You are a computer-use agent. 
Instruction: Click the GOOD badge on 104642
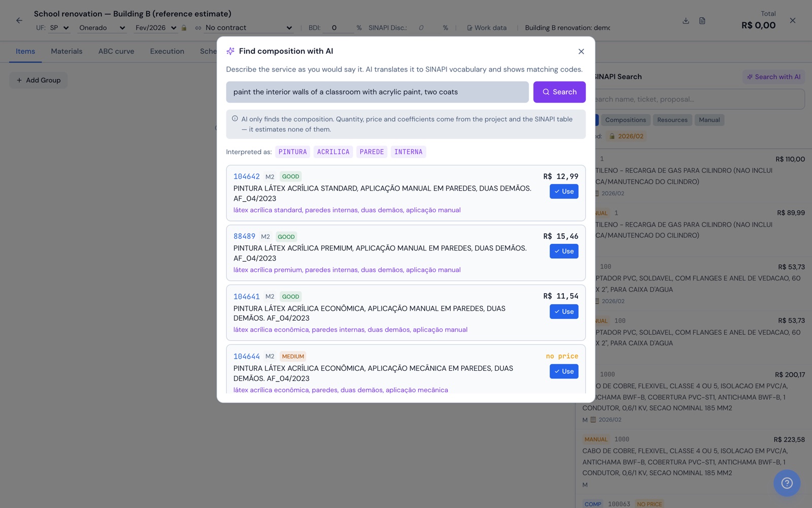pyautogui.click(x=290, y=176)
